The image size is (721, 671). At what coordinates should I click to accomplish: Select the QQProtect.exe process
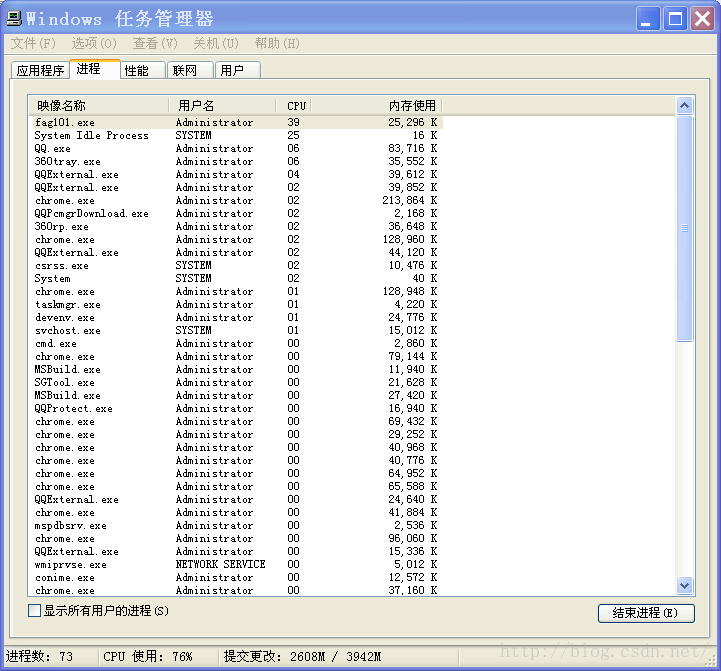point(235,408)
